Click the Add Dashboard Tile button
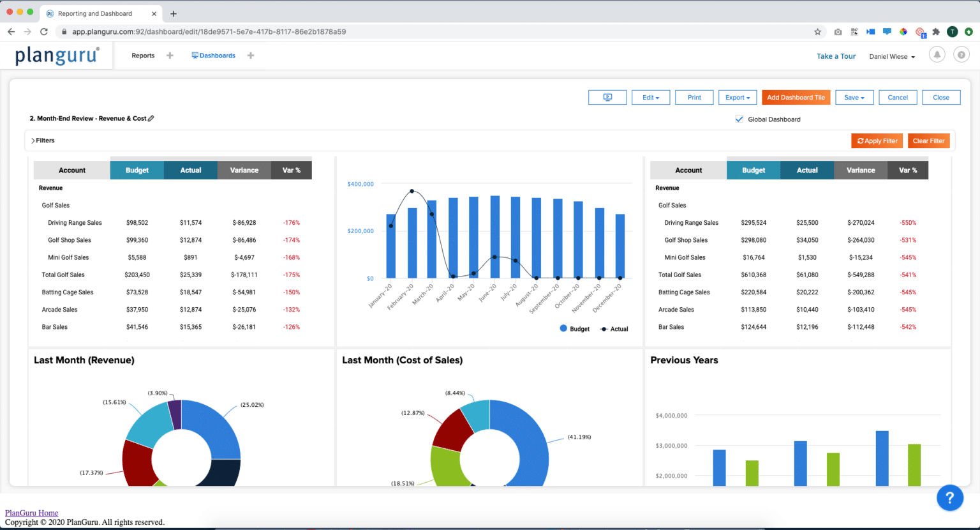This screenshot has width=980, height=530. 796,97
